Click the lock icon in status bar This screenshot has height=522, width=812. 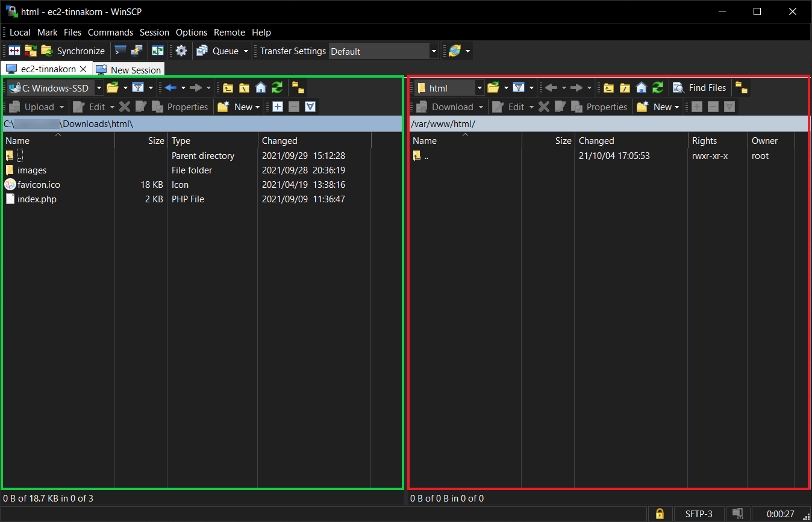[x=660, y=514]
